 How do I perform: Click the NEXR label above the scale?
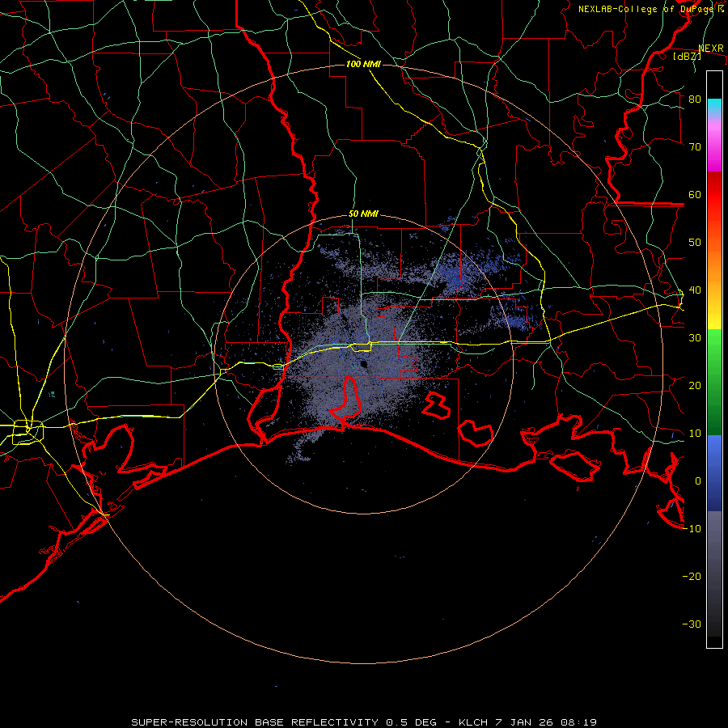tap(711, 49)
